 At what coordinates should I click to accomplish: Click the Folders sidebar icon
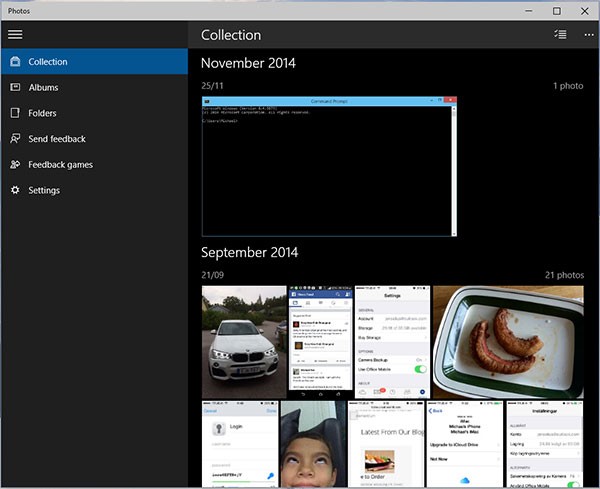(x=15, y=113)
